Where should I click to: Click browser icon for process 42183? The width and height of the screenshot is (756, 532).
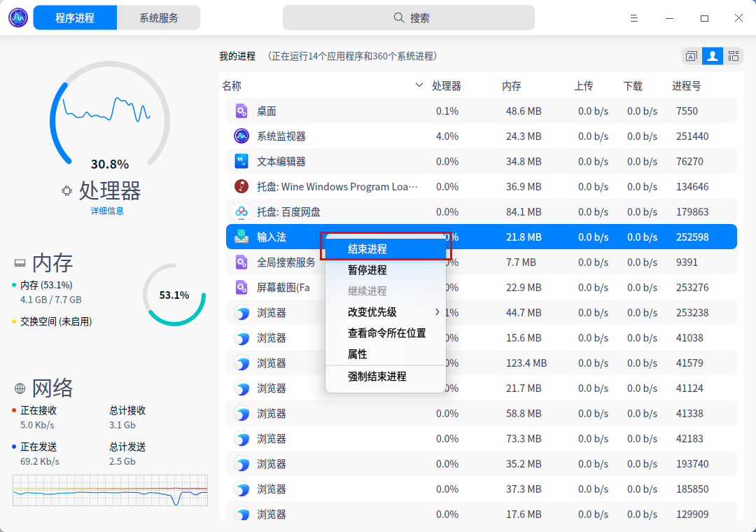[241, 438]
